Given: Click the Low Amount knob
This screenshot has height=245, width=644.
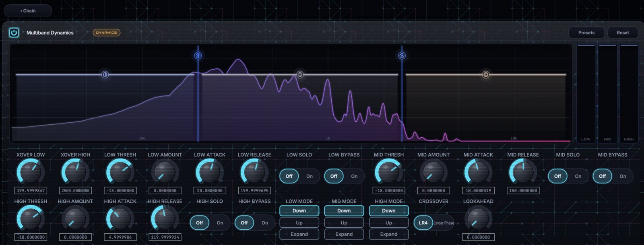Looking at the screenshot, I should click(165, 172).
